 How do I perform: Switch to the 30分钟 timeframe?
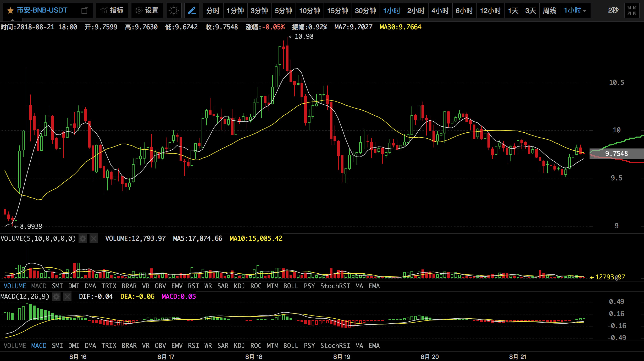[366, 10]
